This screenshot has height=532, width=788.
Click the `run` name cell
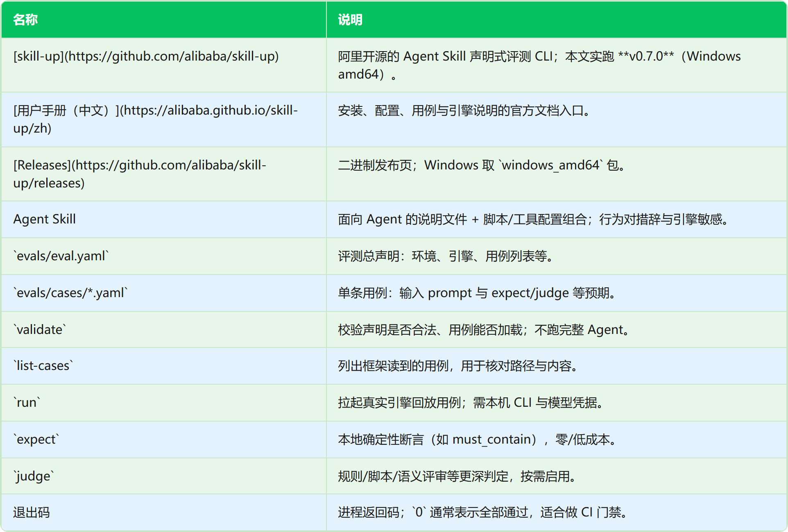tap(164, 403)
